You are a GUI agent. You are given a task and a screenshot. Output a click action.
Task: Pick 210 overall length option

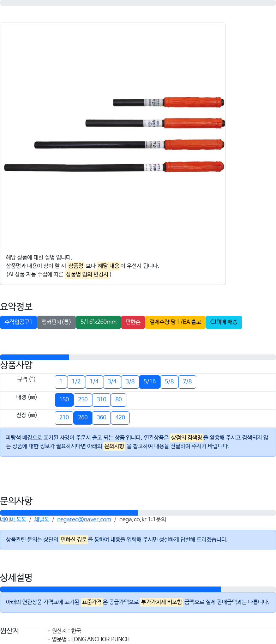[x=64, y=418]
